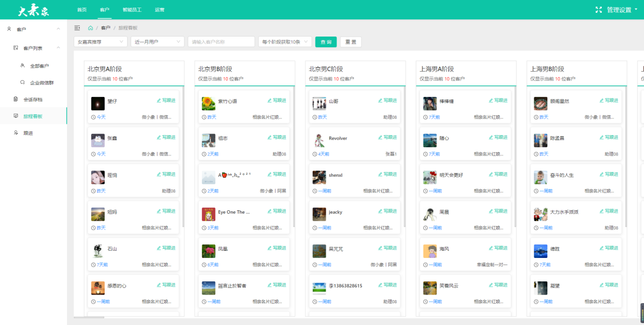Collapse the 客户列表 submenu
Viewport: 644px width, 325px height.
coord(58,48)
